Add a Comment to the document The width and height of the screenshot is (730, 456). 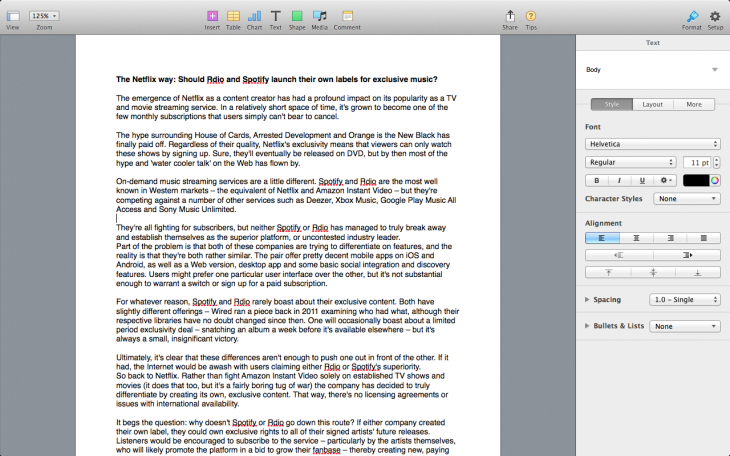pos(347,17)
